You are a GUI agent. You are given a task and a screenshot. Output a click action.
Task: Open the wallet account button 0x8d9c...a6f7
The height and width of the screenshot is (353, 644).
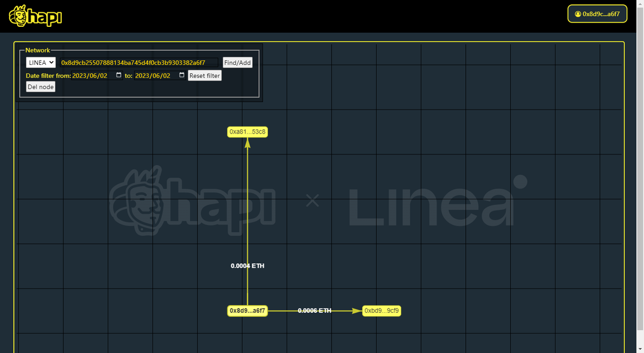point(597,14)
